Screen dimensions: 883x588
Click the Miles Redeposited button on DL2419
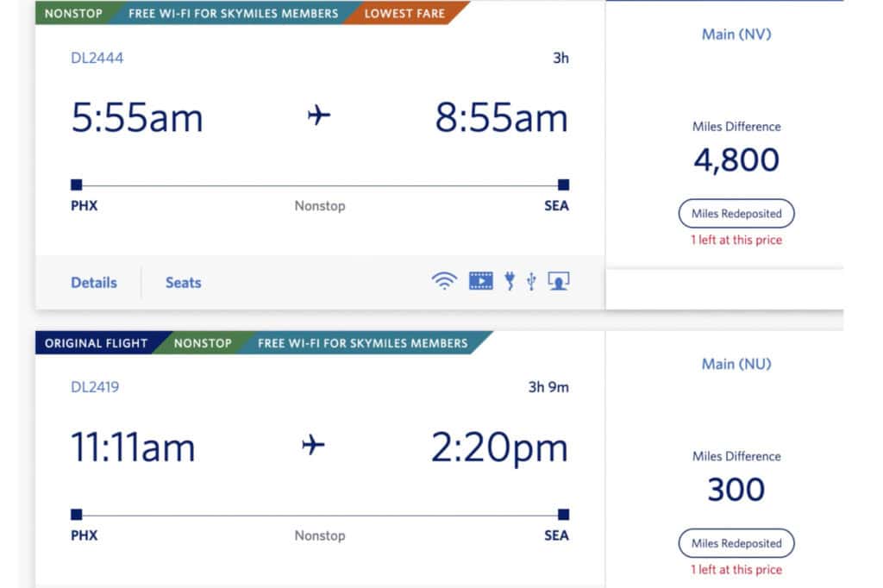click(736, 543)
